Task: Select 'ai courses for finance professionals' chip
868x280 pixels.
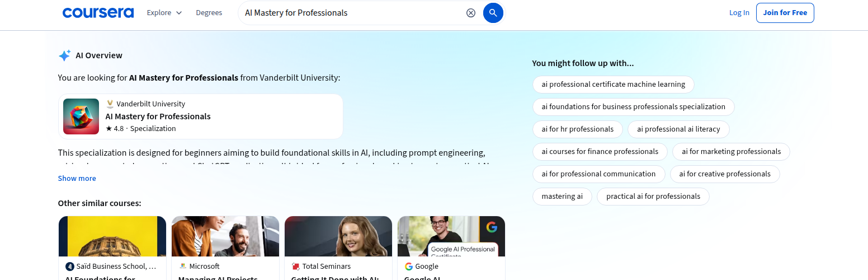Action: pyautogui.click(x=600, y=152)
